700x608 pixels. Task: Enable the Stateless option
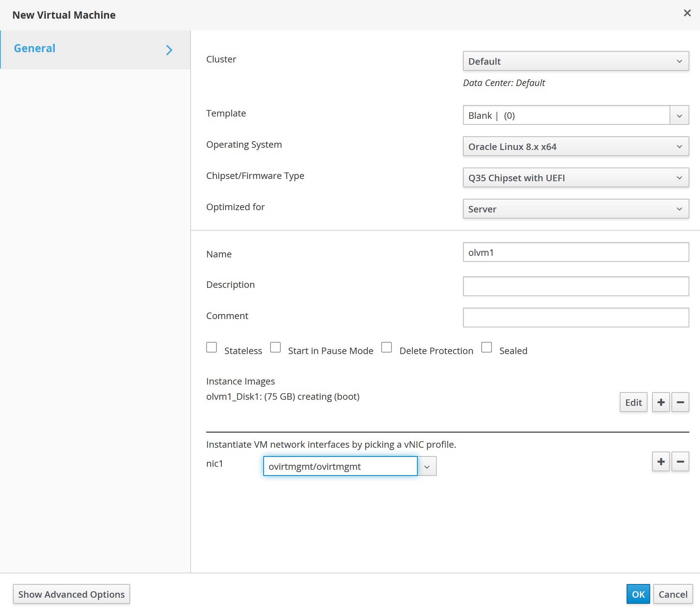pos(212,347)
